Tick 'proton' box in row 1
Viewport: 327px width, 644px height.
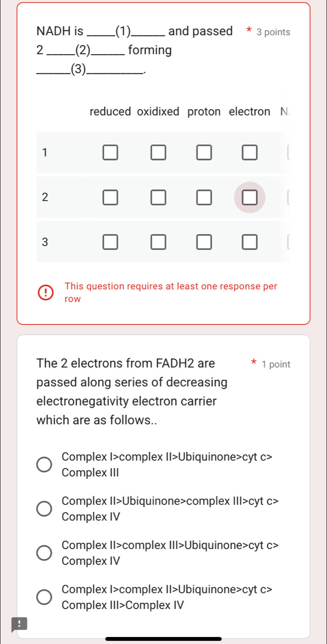coord(203,152)
